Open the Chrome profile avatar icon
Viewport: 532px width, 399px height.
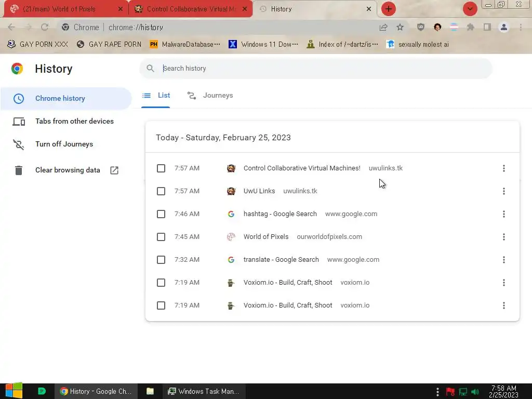pyautogui.click(x=504, y=27)
